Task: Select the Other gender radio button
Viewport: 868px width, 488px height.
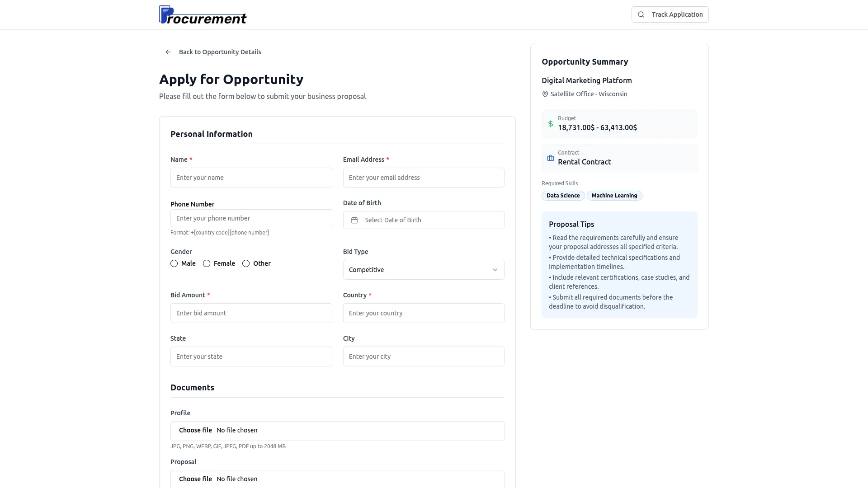Action: pyautogui.click(x=246, y=263)
